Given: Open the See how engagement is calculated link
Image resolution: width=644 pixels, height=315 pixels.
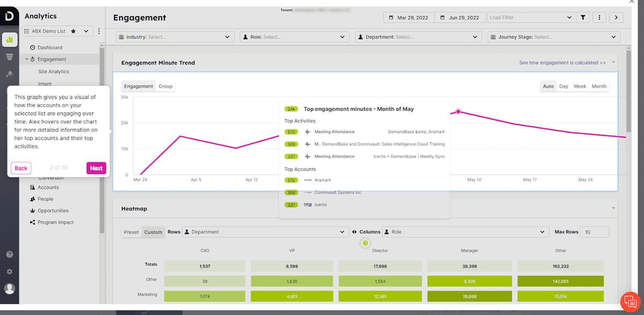Looking at the screenshot, I should point(562,63).
